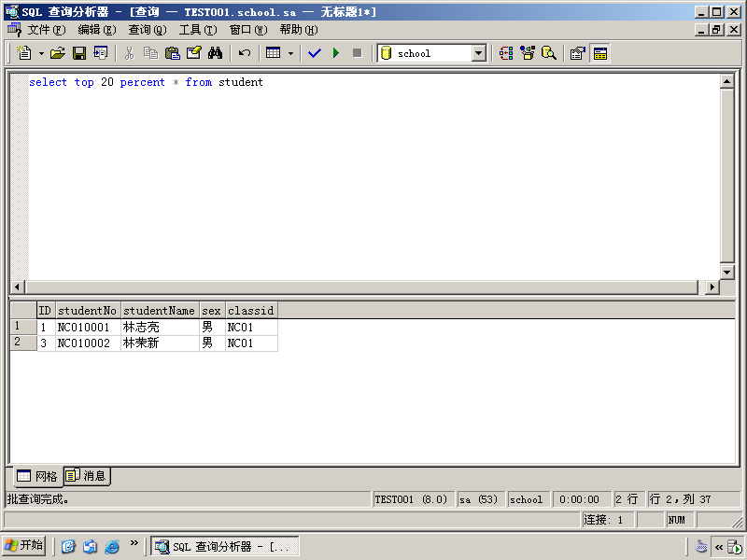Click the green Execute Query play icon
The height and width of the screenshot is (560, 747).
pos(336,53)
